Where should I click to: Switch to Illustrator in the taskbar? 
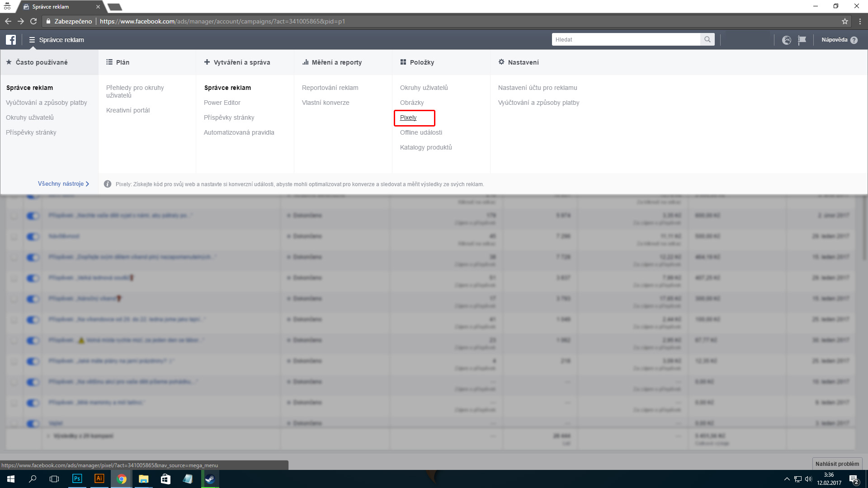[99, 479]
